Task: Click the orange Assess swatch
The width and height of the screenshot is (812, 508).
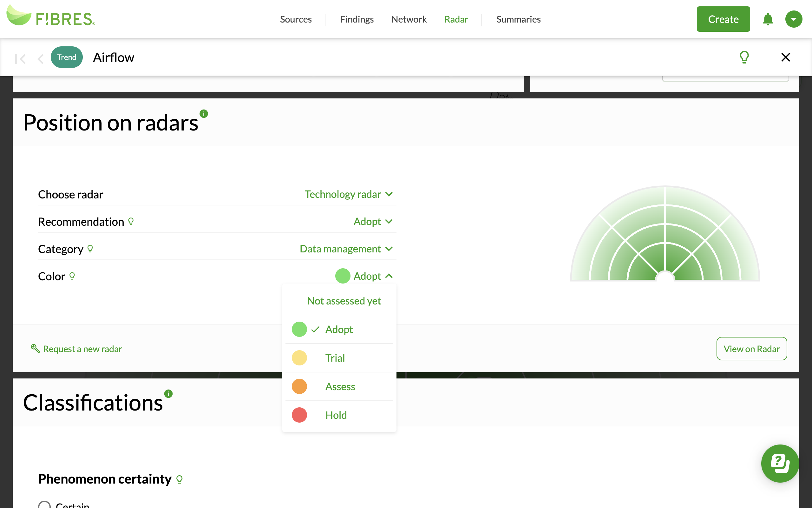Action: click(299, 386)
